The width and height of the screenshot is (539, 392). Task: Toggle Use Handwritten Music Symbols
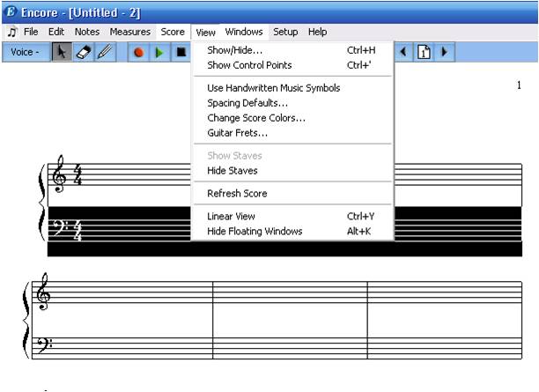click(x=273, y=88)
